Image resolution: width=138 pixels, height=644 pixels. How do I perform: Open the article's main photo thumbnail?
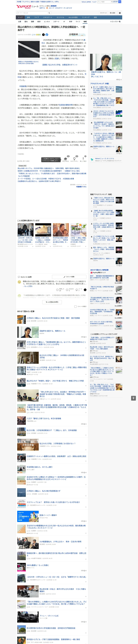point(29,49)
